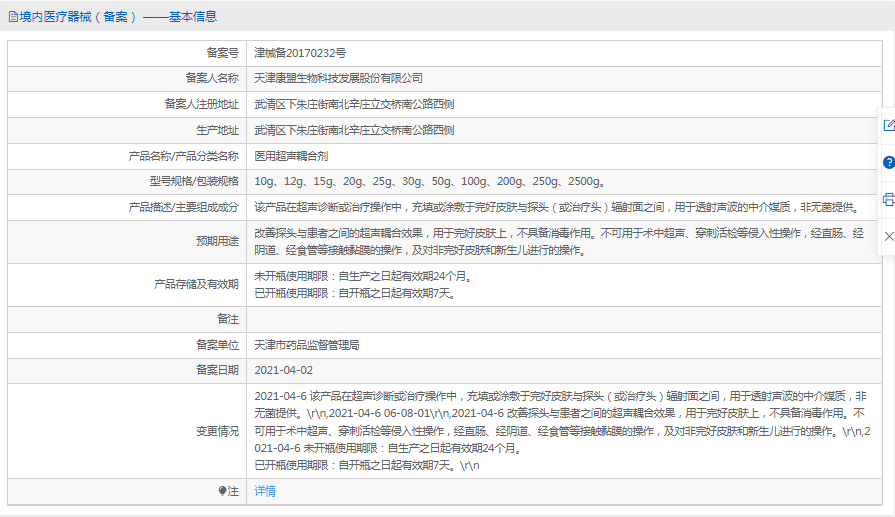The image size is (895, 517).
Task: Click the 产品名称/产品分类名称 label
Action: coord(184,156)
